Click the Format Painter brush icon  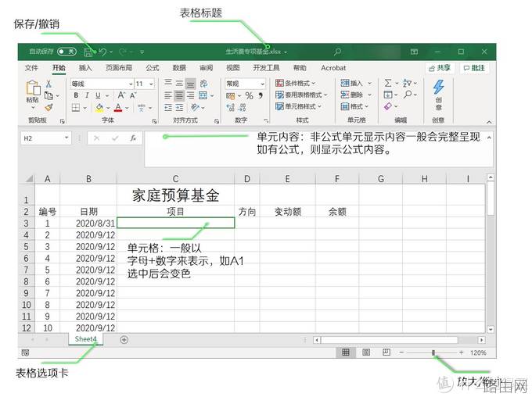(49, 108)
